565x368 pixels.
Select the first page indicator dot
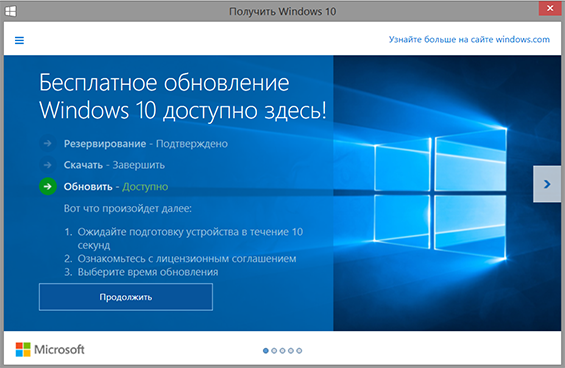[266, 350]
